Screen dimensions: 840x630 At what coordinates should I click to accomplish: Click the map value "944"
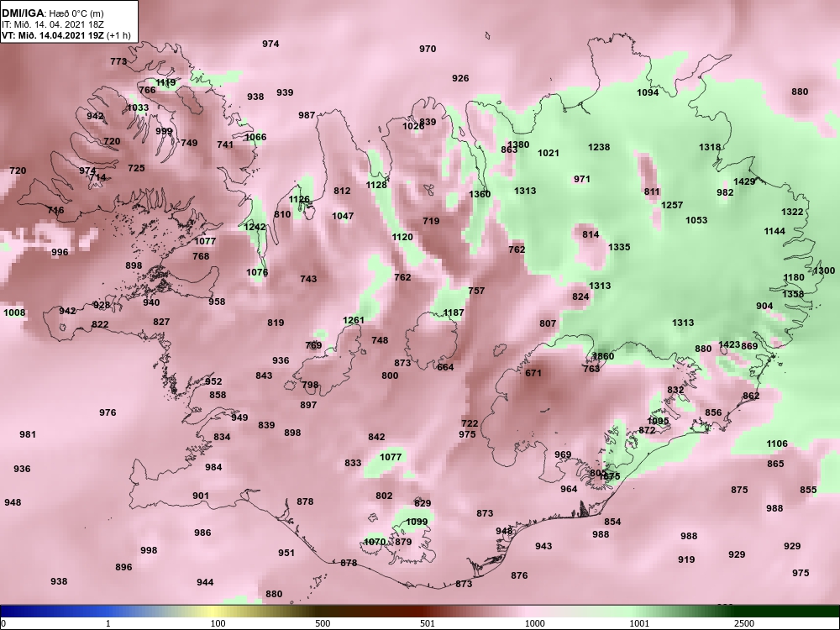(x=205, y=582)
